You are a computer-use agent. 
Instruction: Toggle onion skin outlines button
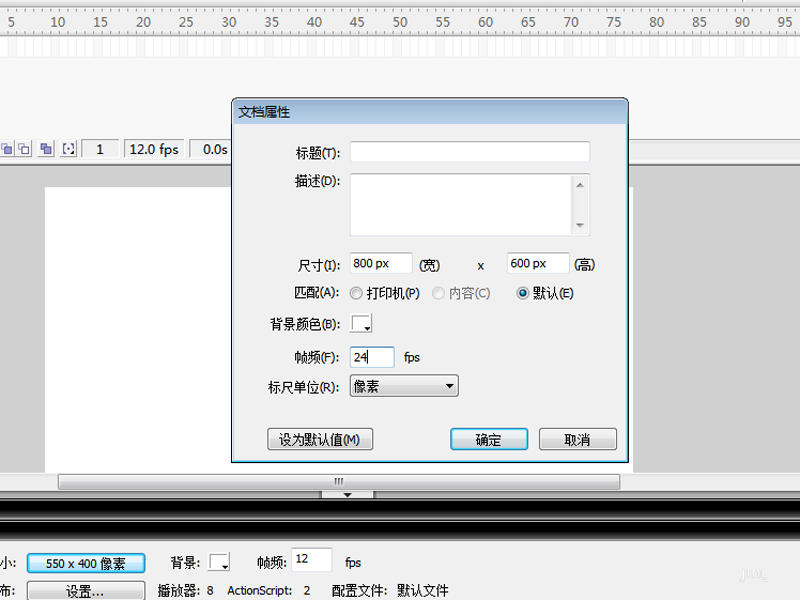coord(24,149)
